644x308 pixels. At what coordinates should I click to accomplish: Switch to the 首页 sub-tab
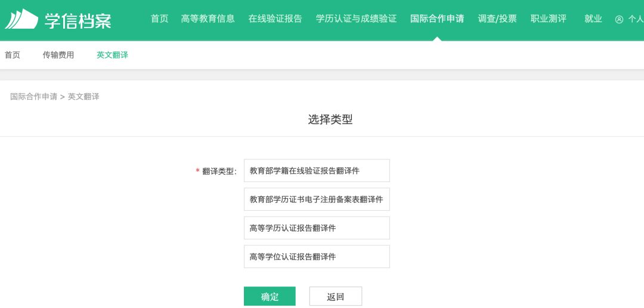point(13,55)
